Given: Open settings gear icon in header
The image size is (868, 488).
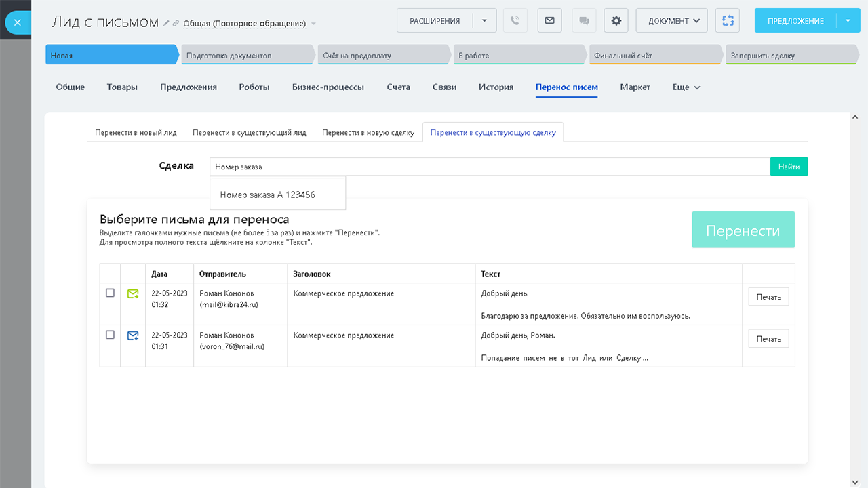Looking at the screenshot, I should (616, 21).
